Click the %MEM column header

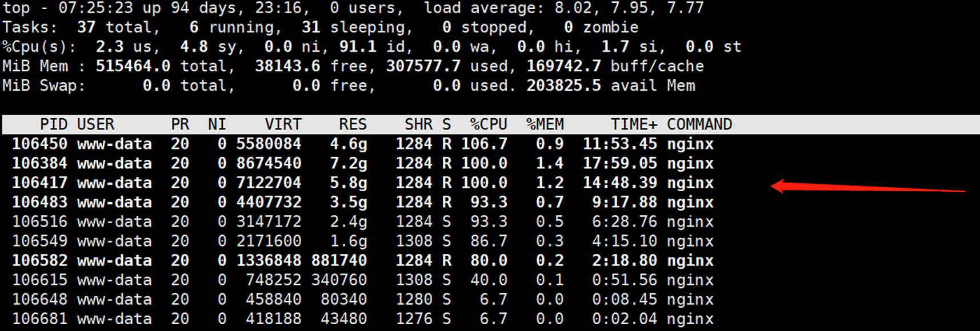pyautogui.click(x=545, y=124)
